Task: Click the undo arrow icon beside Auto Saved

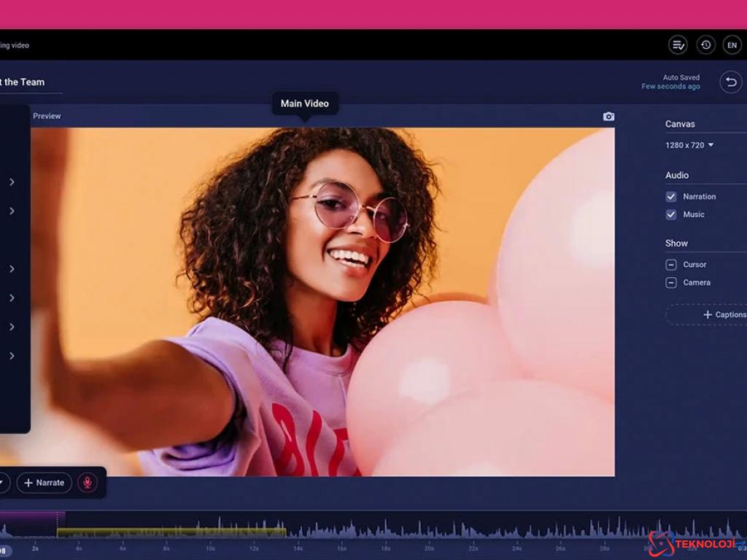Action: point(731,82)
